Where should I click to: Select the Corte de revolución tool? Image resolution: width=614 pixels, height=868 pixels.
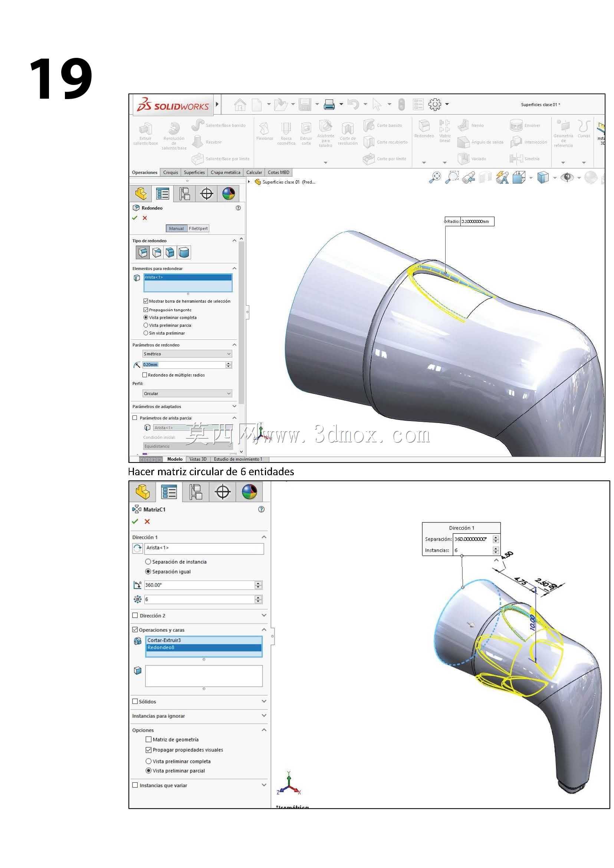348,134
